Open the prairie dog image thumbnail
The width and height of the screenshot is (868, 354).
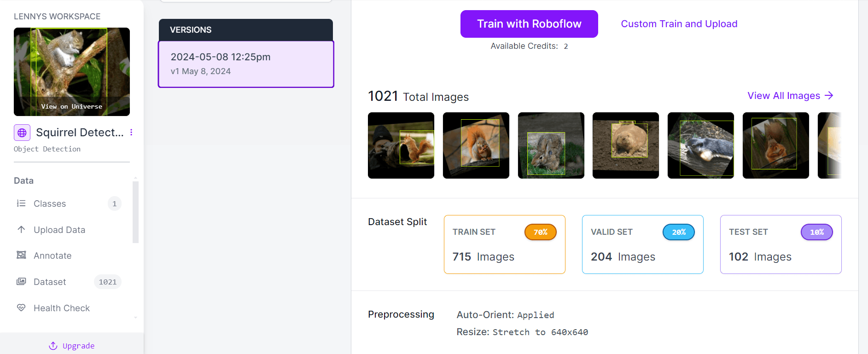click(x=626, y=145)
